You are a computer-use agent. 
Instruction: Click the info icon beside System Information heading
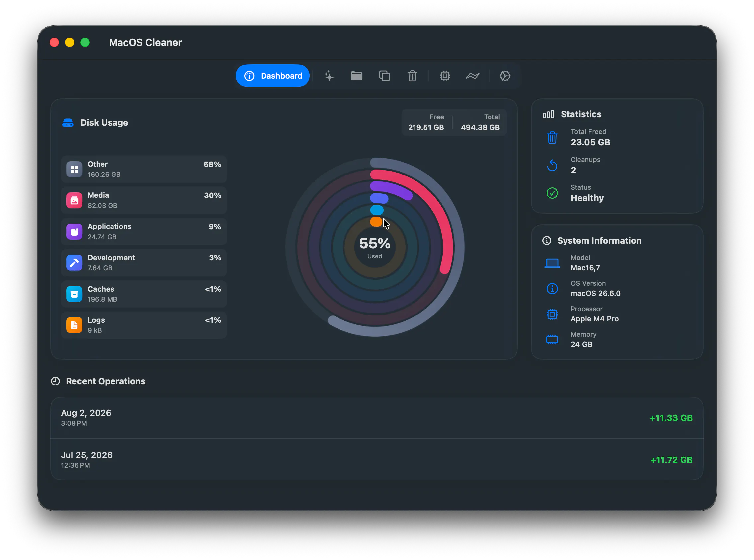pyautogui.click(x=547, y=240)
